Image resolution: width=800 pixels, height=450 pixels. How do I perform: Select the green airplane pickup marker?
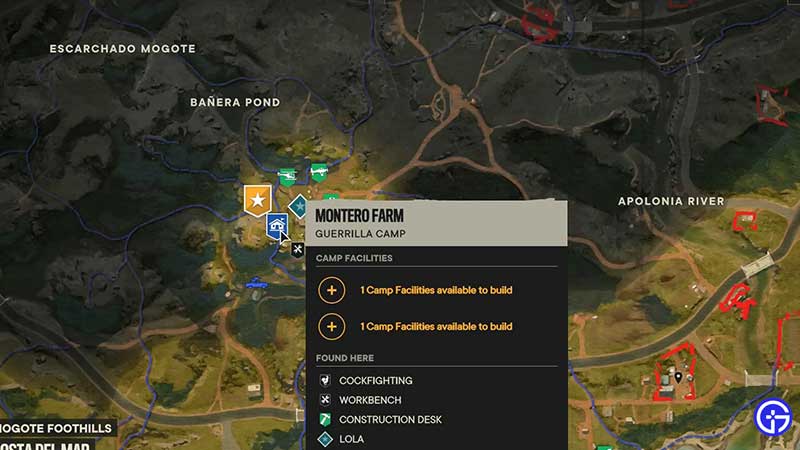coord(319,172)
